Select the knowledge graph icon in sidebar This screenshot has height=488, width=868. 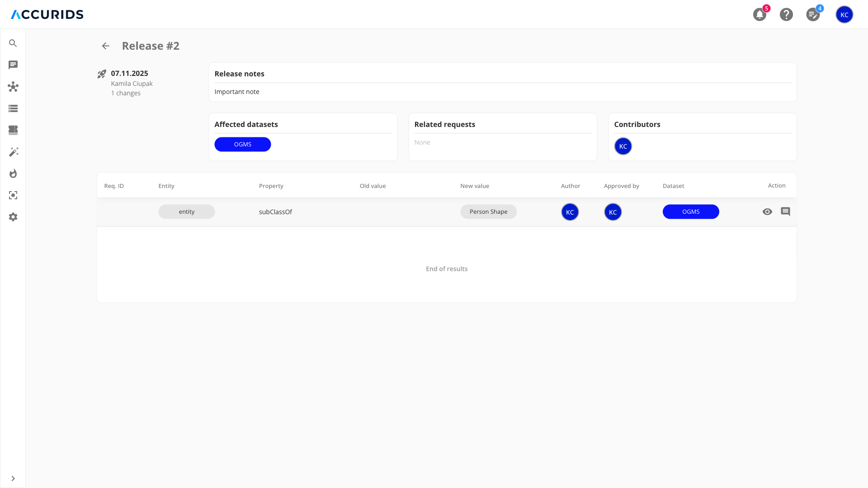pyautogui.click(x=13, y=87)
